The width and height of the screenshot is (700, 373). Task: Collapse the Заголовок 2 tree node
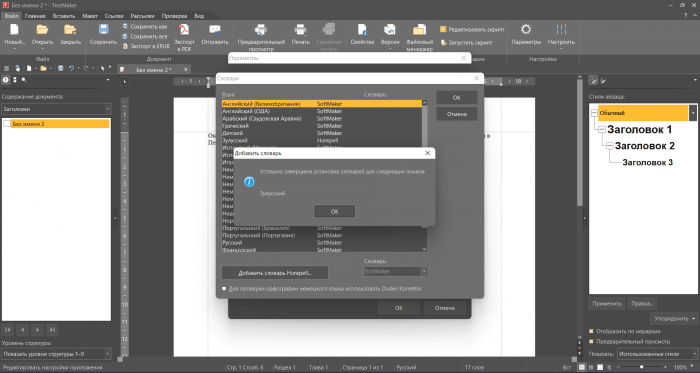[610, 146]
